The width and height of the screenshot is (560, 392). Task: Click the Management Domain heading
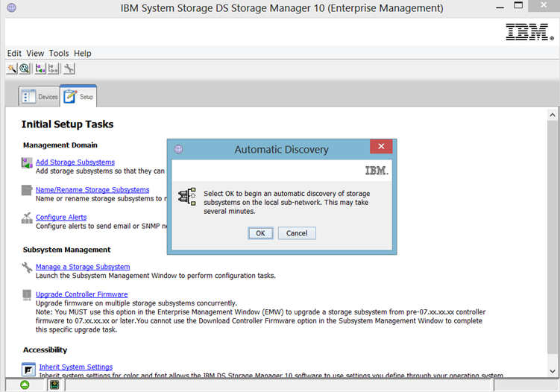pyautogui.click(x=60, y=145)
